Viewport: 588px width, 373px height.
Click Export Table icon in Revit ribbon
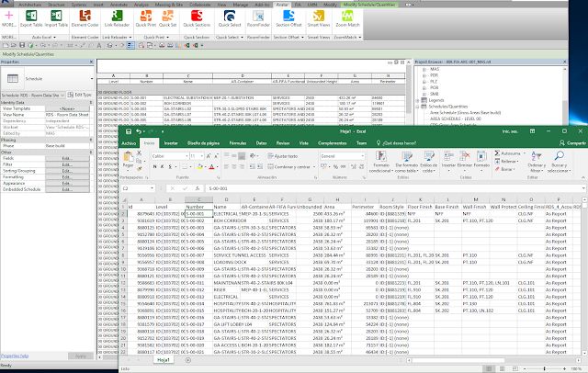tap(31, 18)
